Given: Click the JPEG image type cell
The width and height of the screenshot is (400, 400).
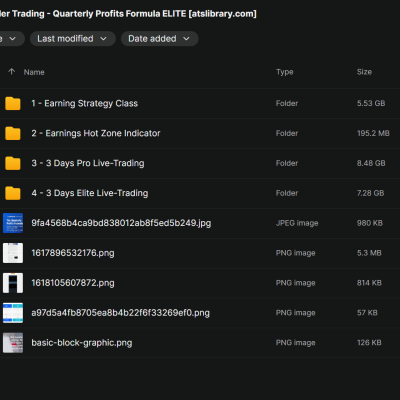Looking at the screenshot, I should click(297, 223).
